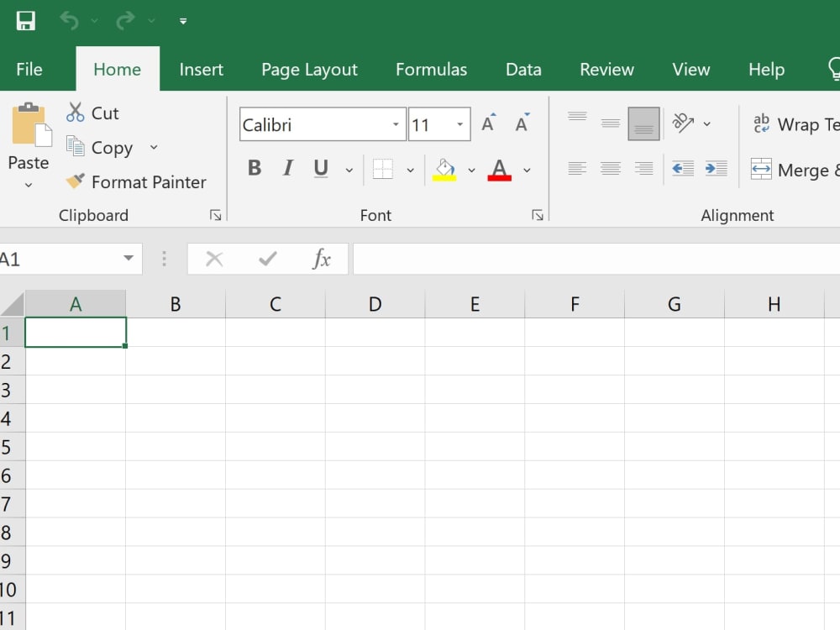Viewport: 840px width, 630px height.
Task: Open the Formulas ribbon tab
Action: (431, 69)
